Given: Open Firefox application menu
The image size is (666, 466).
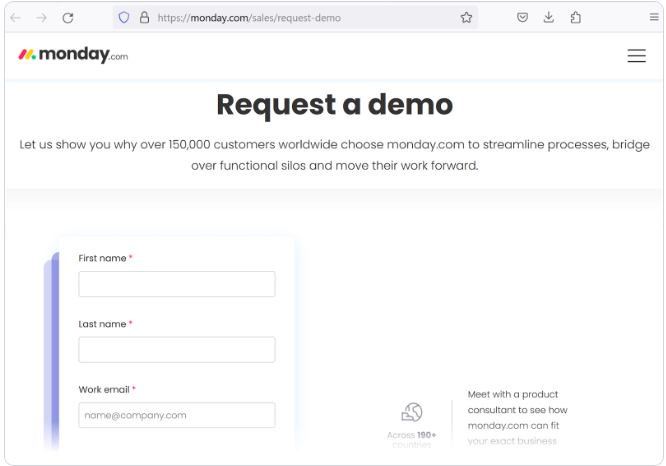Looking at the screenshot, I should [x=654, y=17].
